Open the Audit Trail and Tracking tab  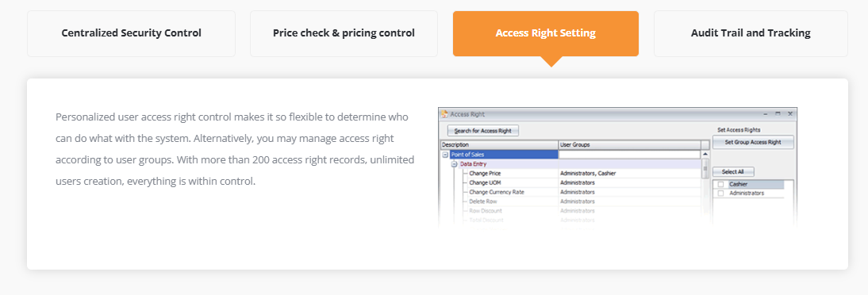coord(751,33)
